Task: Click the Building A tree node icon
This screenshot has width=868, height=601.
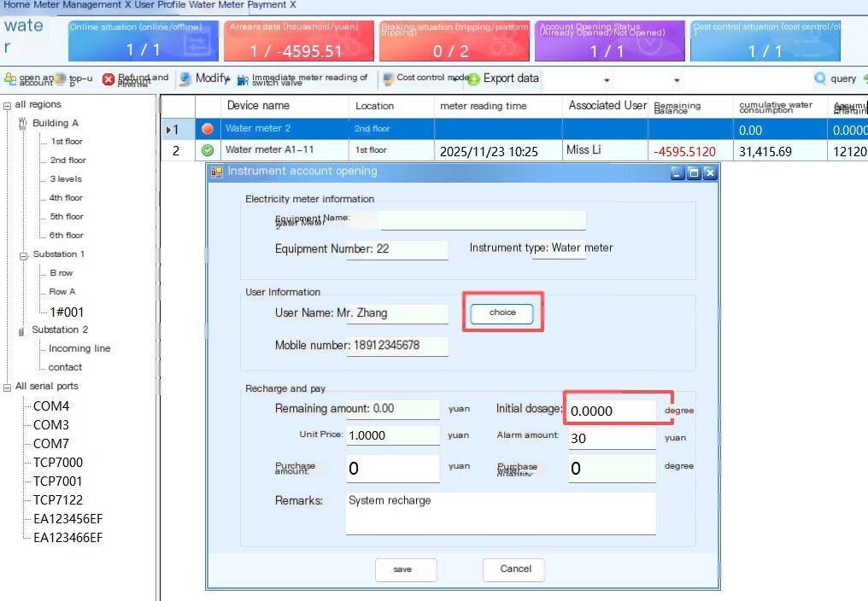Action: click(23, 124)
